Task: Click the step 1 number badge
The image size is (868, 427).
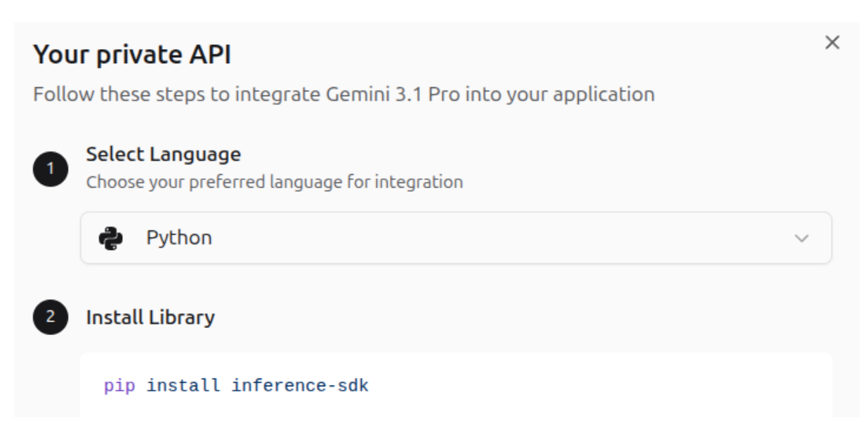Action: point(51,169)
